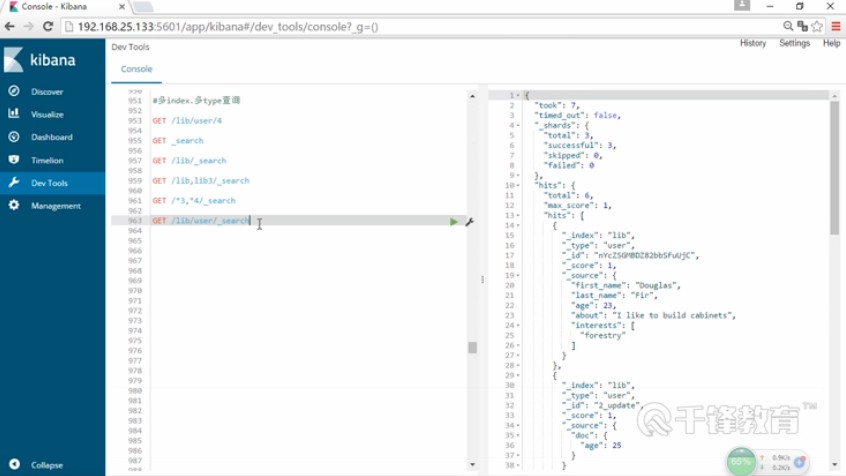Screen dimensions: 846x476
Task: Click the zoom magnifier icon in the address bar
Action: [x=788, y=26]
